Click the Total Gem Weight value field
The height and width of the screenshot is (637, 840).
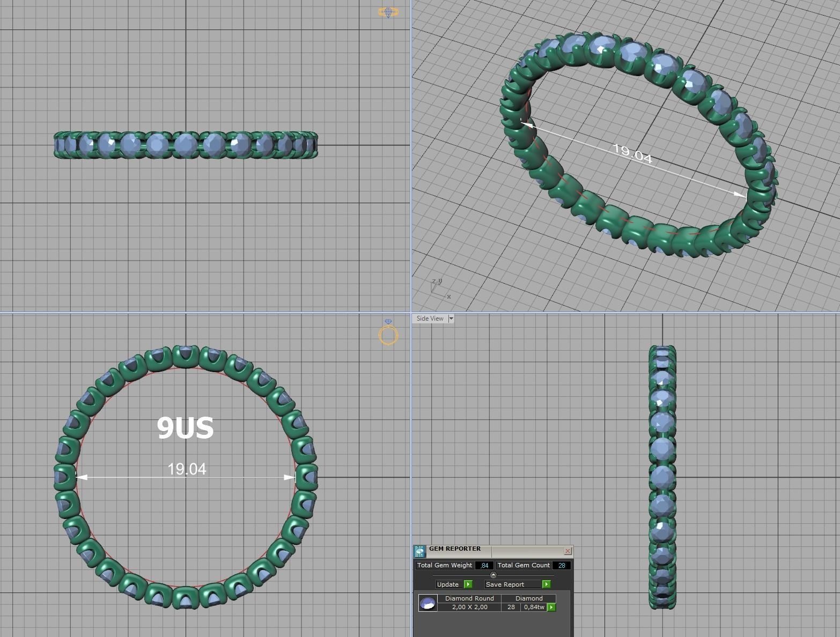484,565
